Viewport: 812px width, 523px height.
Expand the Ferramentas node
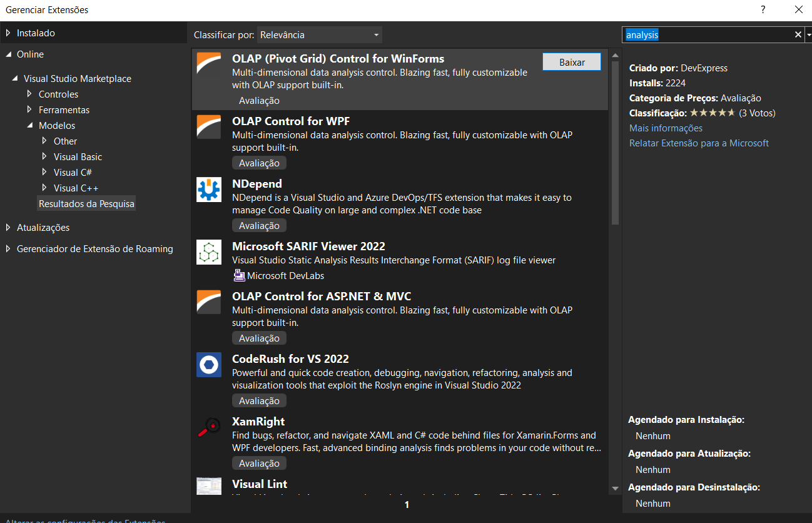(x=29, y=110)
